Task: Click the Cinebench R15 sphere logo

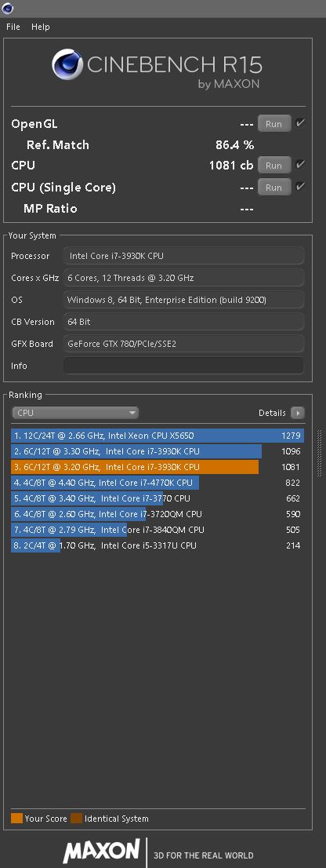Action: point(67,65)
